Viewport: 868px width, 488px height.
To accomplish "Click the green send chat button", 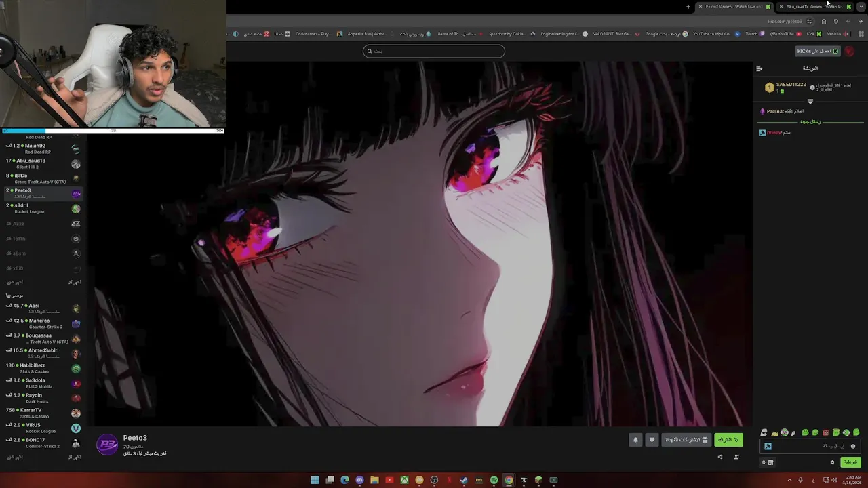I will (x=851, y=462).
